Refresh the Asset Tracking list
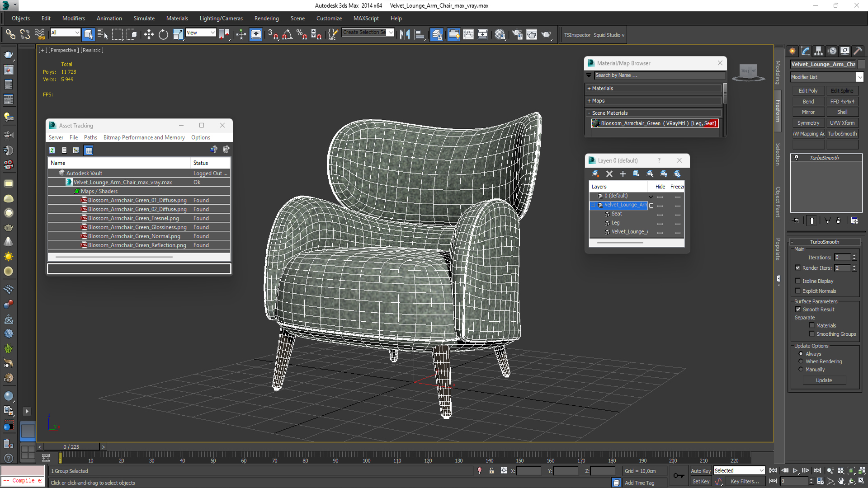The image size is (868, 488). pyautogui.click(x=52, y=150)
